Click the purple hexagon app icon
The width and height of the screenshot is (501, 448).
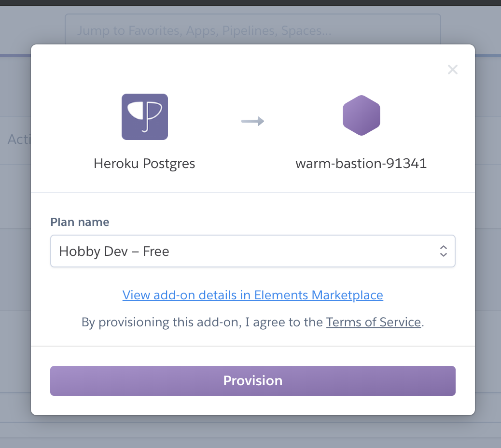coord(362,115)
